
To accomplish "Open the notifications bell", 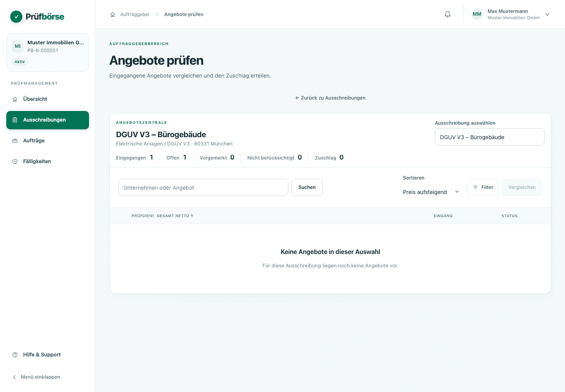I will click(448, 15).
